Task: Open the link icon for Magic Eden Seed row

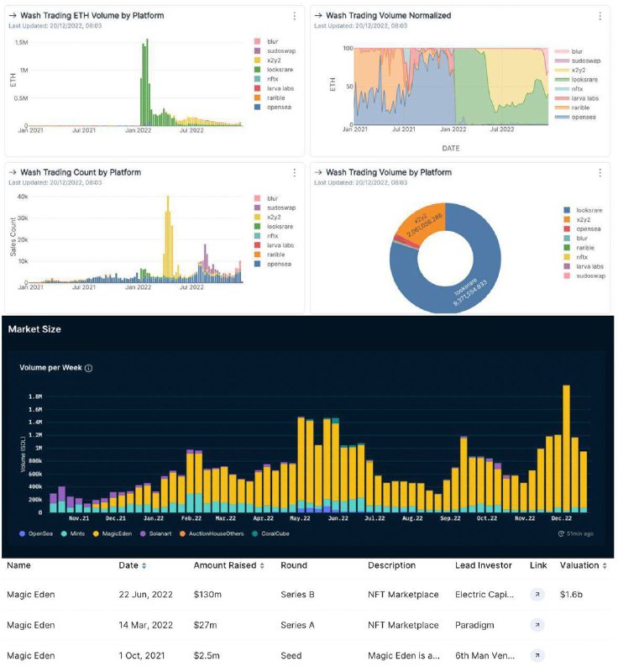Action: click(537, 655)
